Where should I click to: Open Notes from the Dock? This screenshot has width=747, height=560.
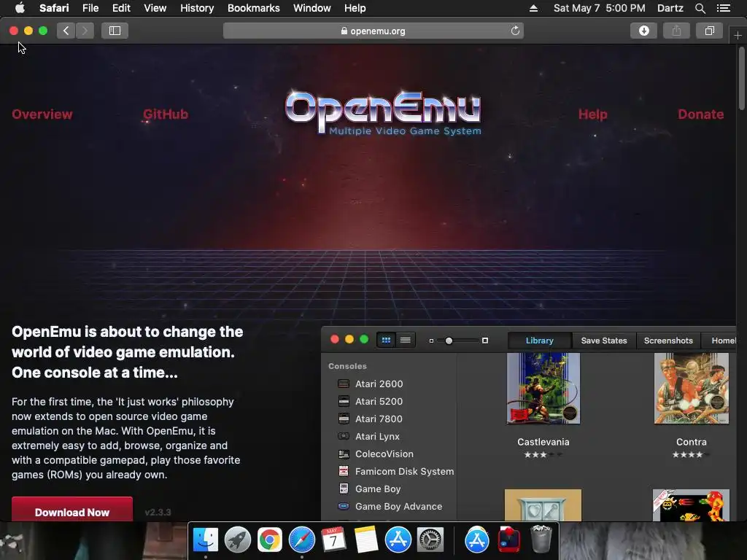click(366, 540)
